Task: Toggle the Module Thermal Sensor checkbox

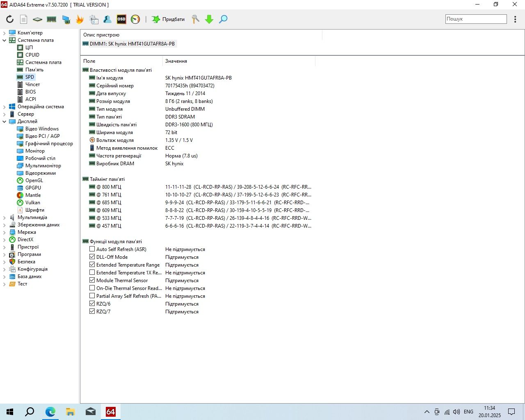Action: click(92, 280)
